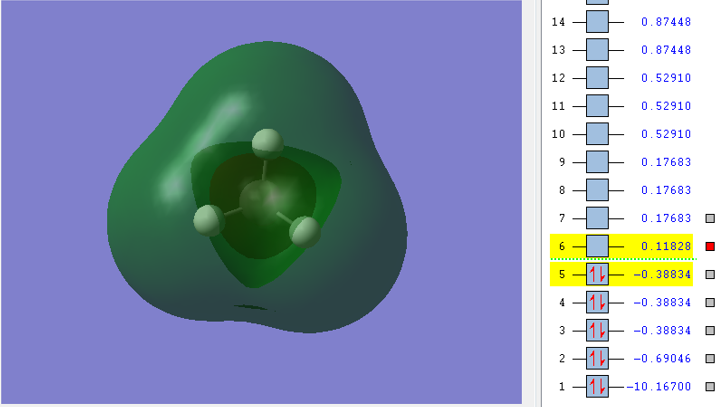Screen dimensions: 722x407
Task: Click the lower-right hydrogen atom of the molecule
Action: coord(304,232)
